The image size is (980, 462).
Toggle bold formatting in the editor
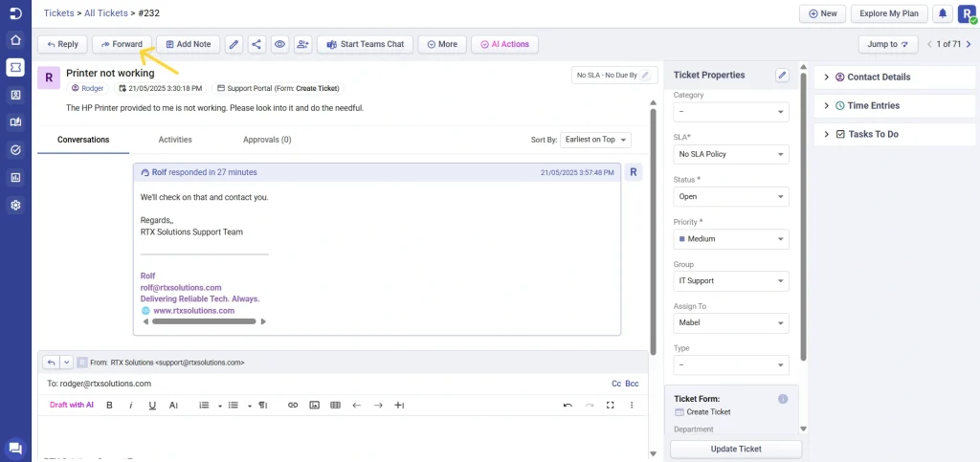coord(109,406)
